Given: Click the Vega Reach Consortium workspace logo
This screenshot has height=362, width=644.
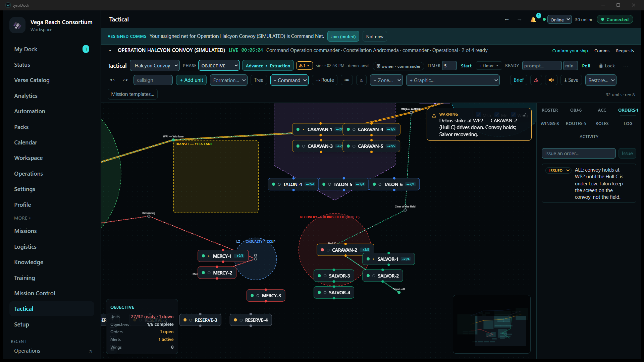Looking at the screenshot, I should point(17,25).
